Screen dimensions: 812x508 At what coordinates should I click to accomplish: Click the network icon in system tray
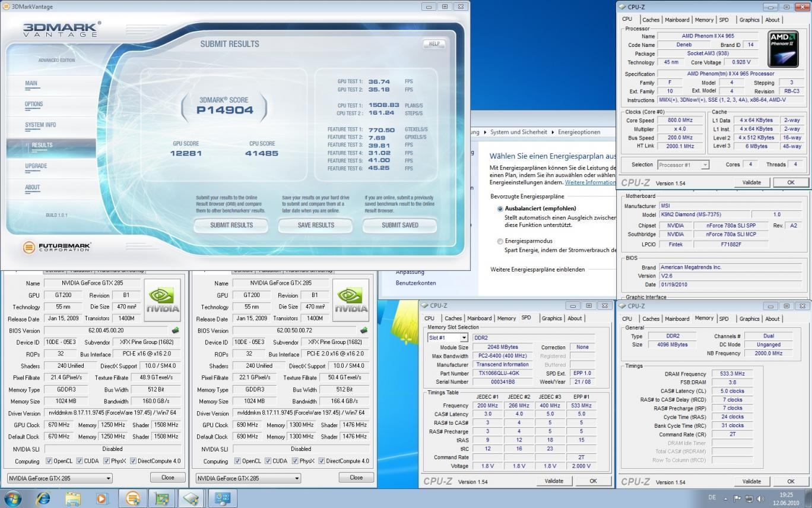coord(749,498)
